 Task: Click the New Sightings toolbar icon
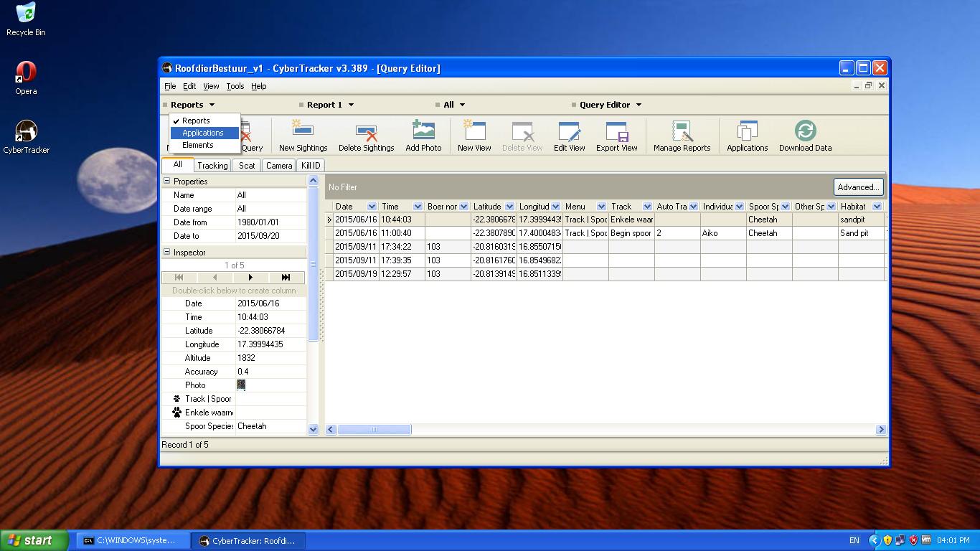(303, 136)
